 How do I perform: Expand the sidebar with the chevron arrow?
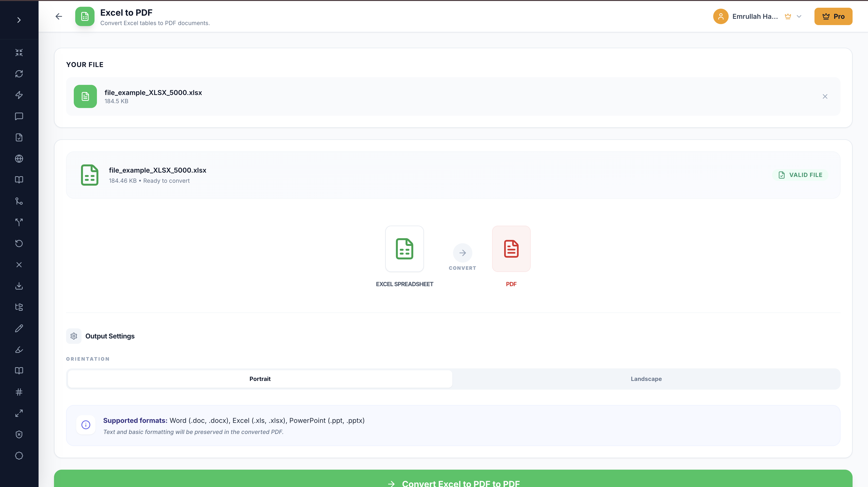19,20
